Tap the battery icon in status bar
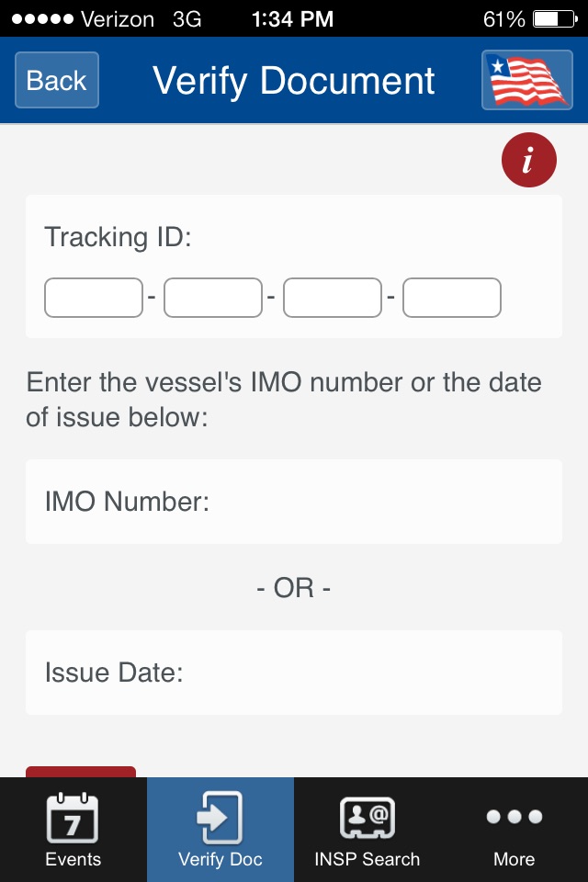This screenshot has width=588, height=882. 555,19
